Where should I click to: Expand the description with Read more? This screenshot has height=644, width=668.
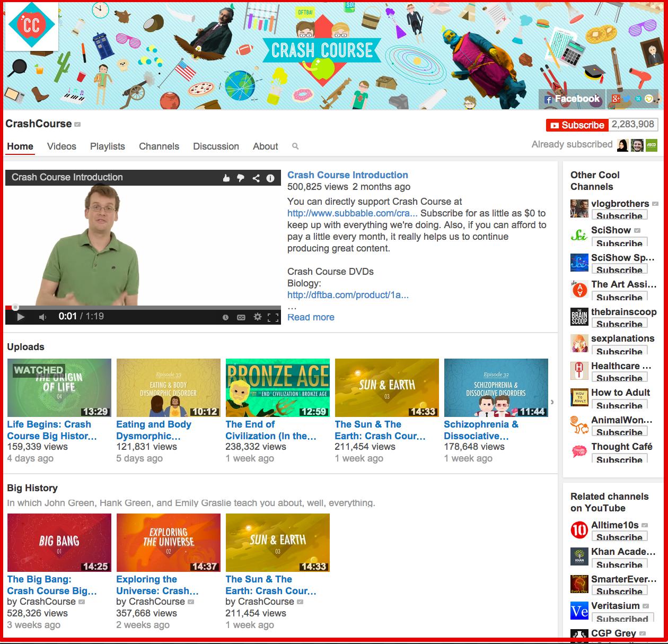pos(311,317)
